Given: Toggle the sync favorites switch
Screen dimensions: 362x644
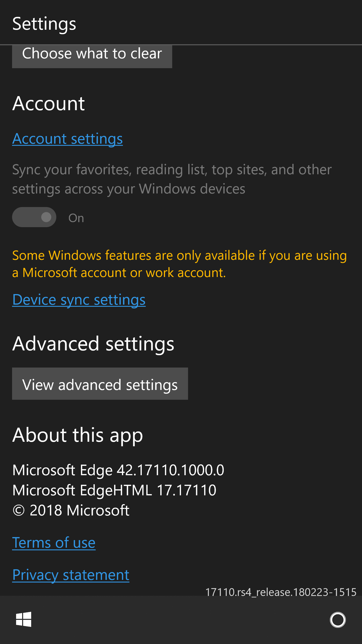Looking at the screenshot, I should pyautogui.click(x=34, y=217).
